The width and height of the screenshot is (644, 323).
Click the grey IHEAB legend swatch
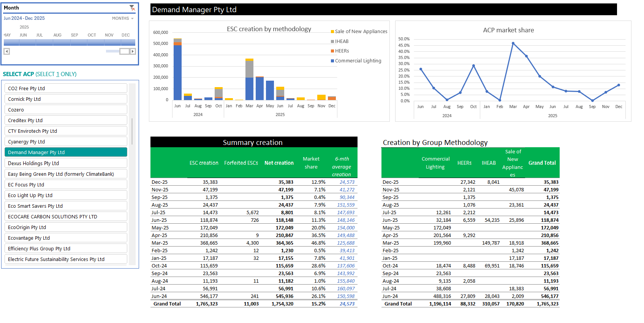[x=332, y=41]
